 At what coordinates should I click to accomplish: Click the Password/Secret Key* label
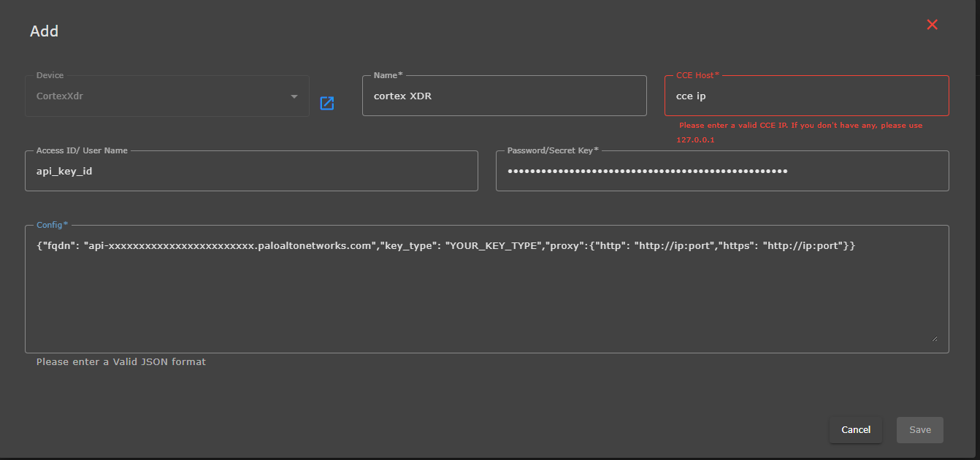point(553,150)
